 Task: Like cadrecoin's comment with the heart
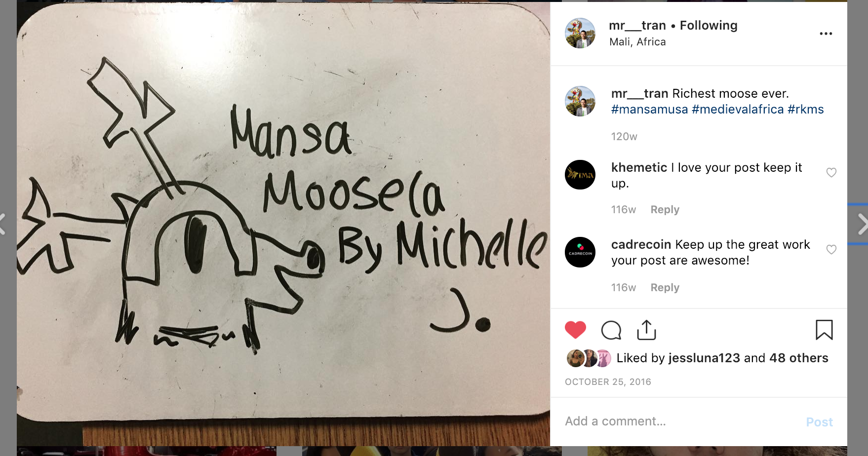tap(831, 249)
